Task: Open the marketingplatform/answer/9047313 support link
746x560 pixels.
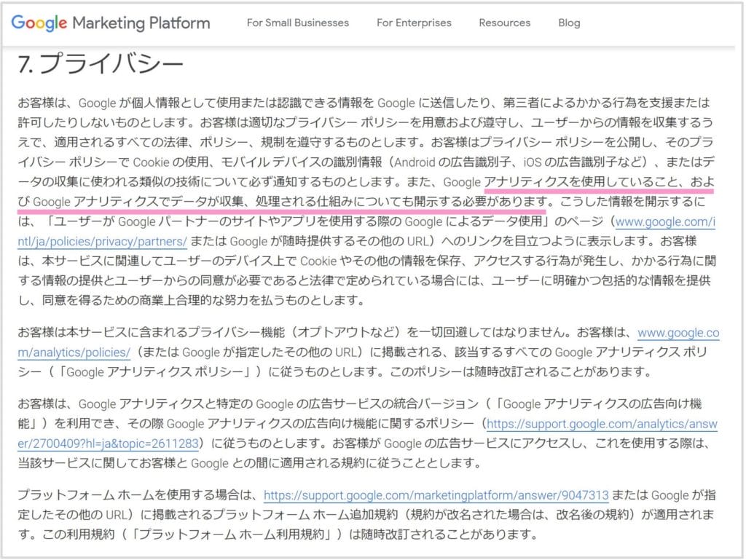Action: (x=436, y=495)
